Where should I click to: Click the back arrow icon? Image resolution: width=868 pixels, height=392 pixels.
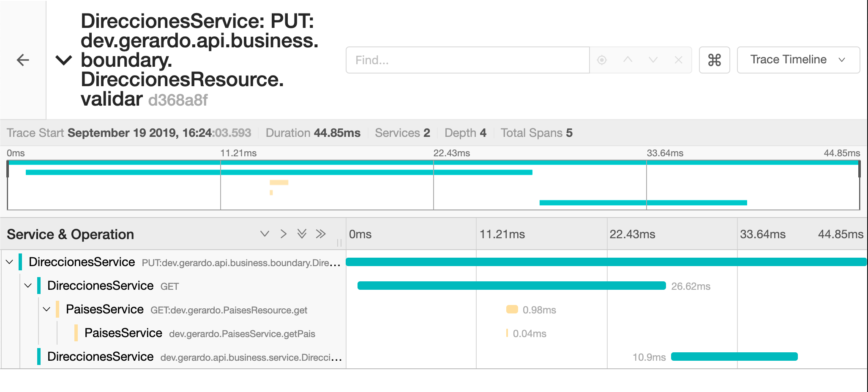[x=23, y=60]
